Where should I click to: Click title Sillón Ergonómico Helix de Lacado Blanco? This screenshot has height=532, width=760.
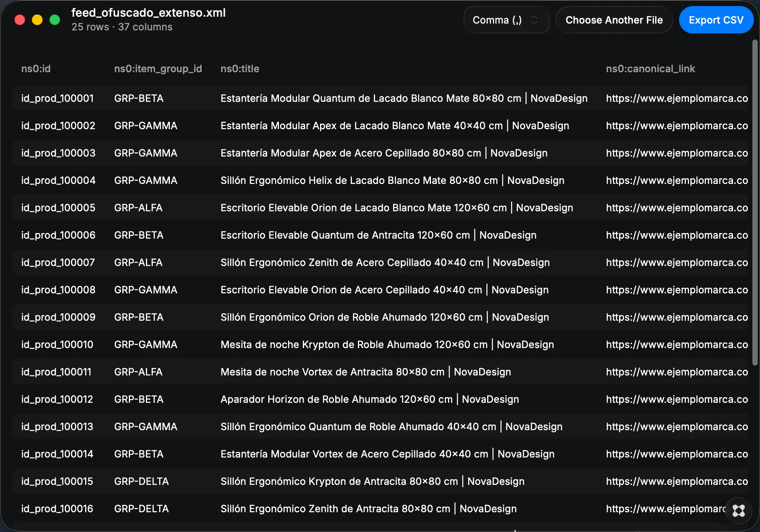tap(392, 180)
